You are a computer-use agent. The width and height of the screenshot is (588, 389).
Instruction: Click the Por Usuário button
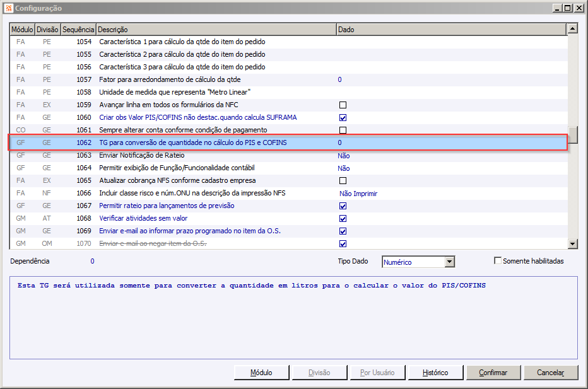(x=377, y=373)
